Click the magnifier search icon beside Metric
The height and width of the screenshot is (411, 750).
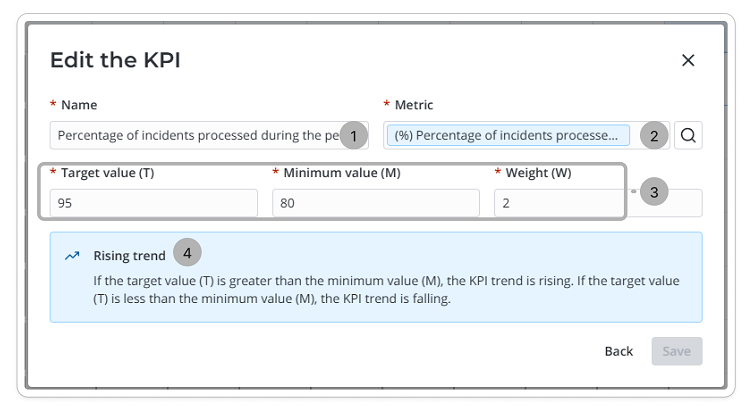click(x=688, y=135)
